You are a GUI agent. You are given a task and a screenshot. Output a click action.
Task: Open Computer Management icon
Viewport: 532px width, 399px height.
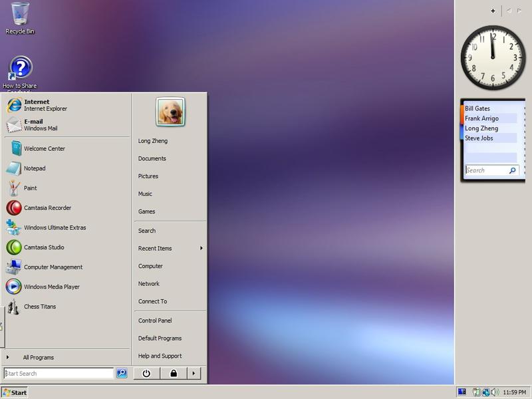(13, 267)
